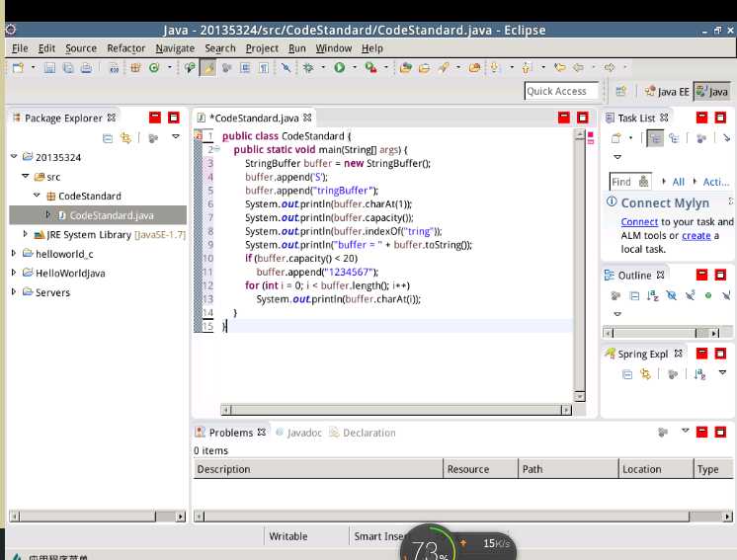Click the Save All toolbar icon
The width and height of the screenshot is (737, 560).
[x=68, y=68]
